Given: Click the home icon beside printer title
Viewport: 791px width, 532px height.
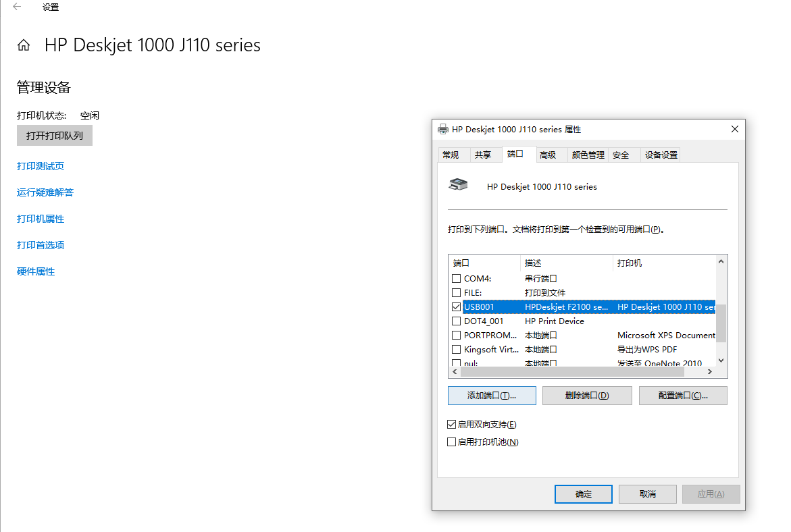Looking at the screenshot, I should [x=24, y=45].
